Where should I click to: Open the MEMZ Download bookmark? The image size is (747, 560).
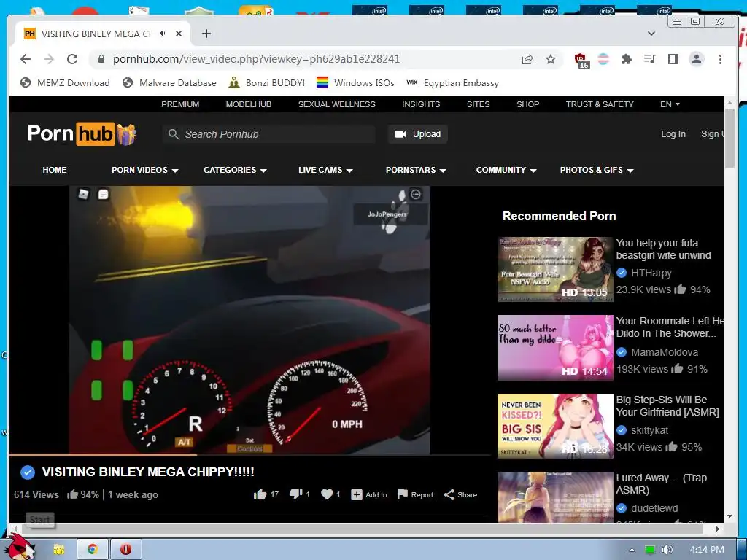tap(65, 83)
